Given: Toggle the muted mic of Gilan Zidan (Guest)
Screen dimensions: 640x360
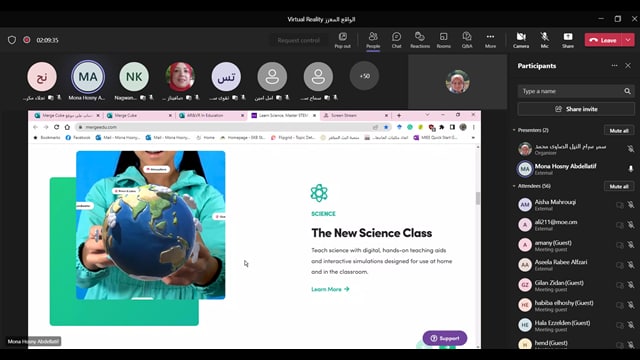Looking at the screenshot, I should [631, 285].
